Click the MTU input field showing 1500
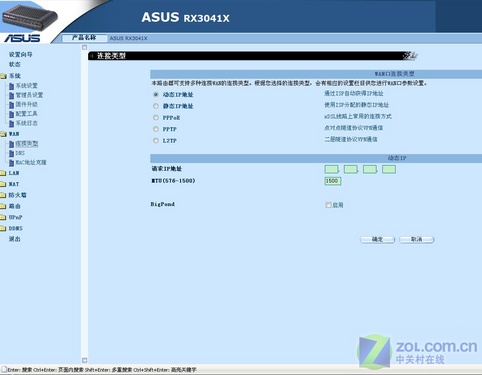This screenshot has height=375, width=482. coord(333,181)
